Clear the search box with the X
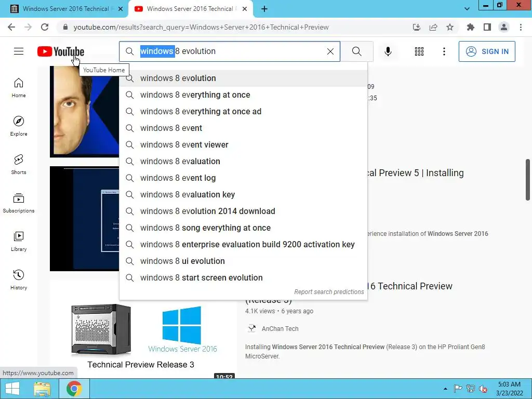This screenshot has width=532, height=399. click(330, 51)
